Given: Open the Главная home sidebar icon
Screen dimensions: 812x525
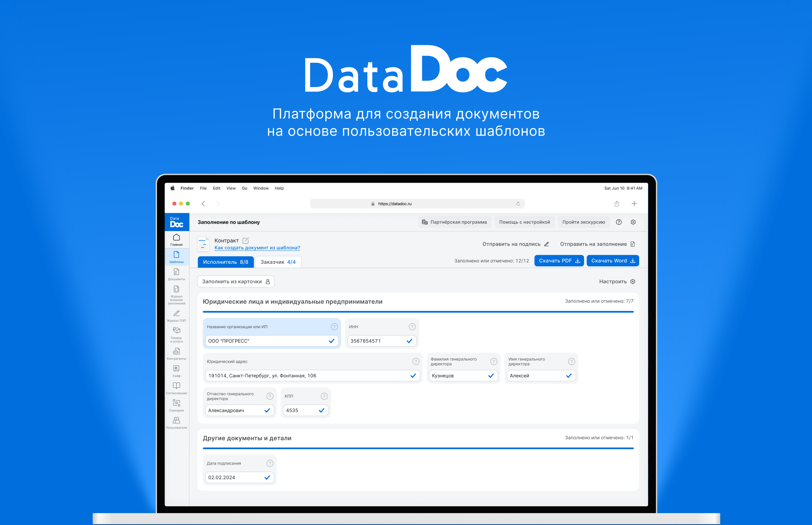Looking at the screenshot, I should click(x=176, y=240).
